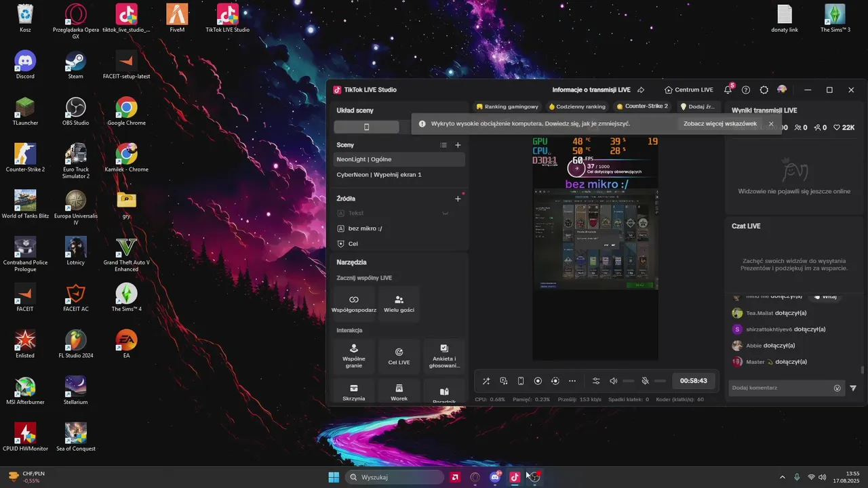Image resolution: width=868 pixels, height=488 pixels.
Task: Select portrait phone scene layout
Action: (367, 127)
